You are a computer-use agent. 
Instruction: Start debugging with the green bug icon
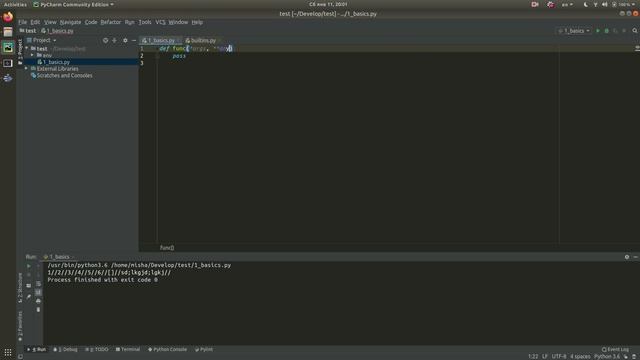pyautogui.click(x=607, y=31)
